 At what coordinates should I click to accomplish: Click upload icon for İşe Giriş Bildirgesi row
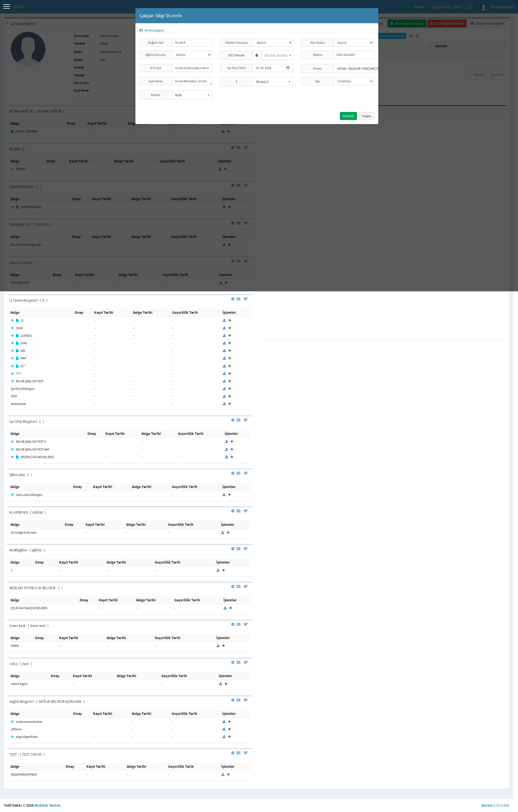coord(224,389)
